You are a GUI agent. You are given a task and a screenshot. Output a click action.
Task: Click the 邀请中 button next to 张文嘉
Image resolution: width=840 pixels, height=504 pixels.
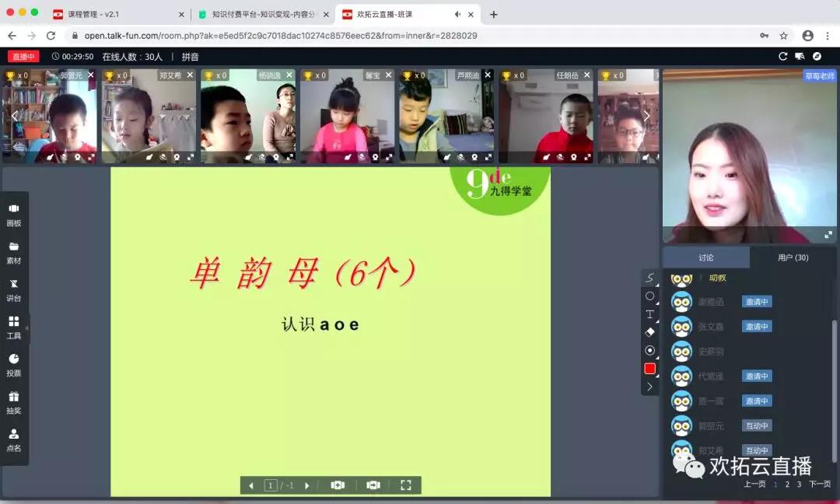click(756, 326)
